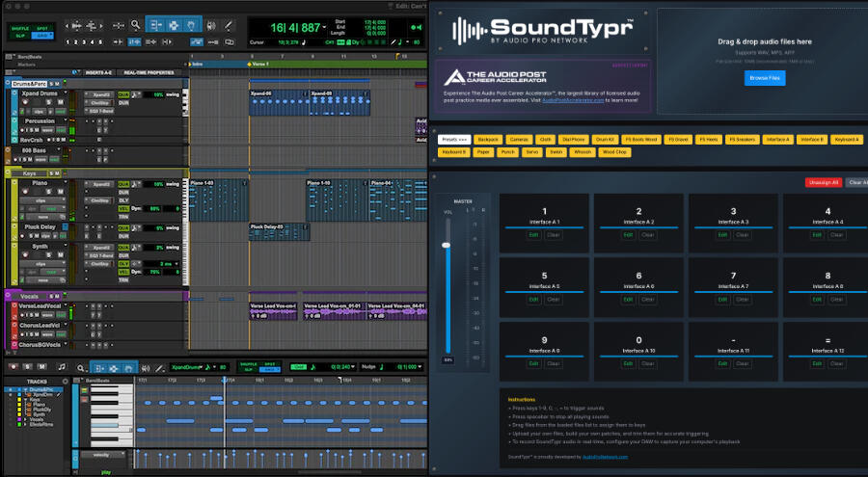Solo the Drums&Perc folder track
The image size is (868, 477).
click(x=51, y=84)
